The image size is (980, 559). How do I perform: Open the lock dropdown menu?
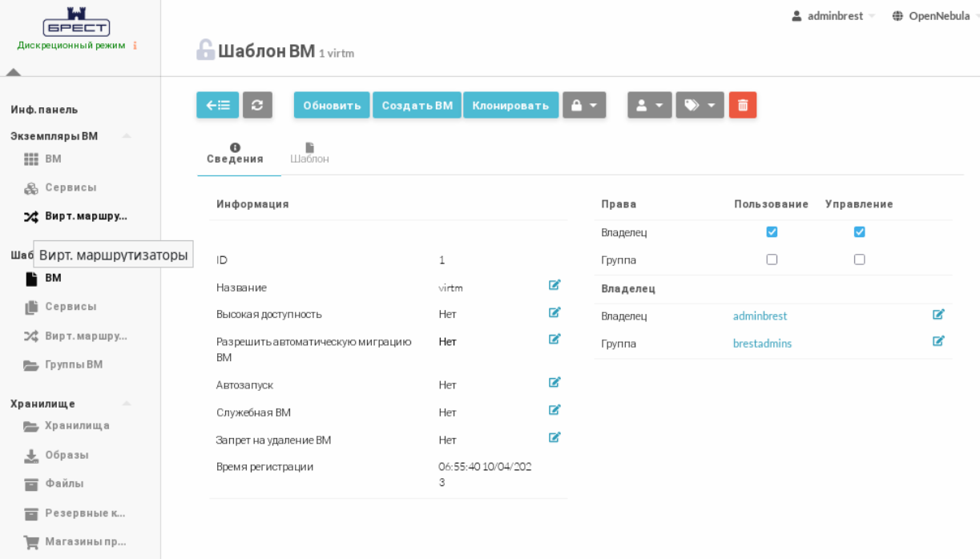[584, 106]
